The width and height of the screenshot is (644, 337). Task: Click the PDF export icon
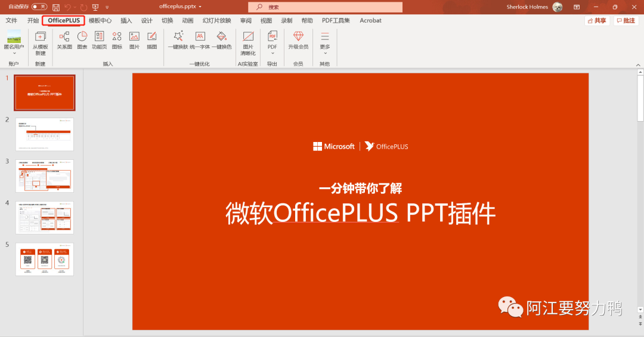click(273, 36)
